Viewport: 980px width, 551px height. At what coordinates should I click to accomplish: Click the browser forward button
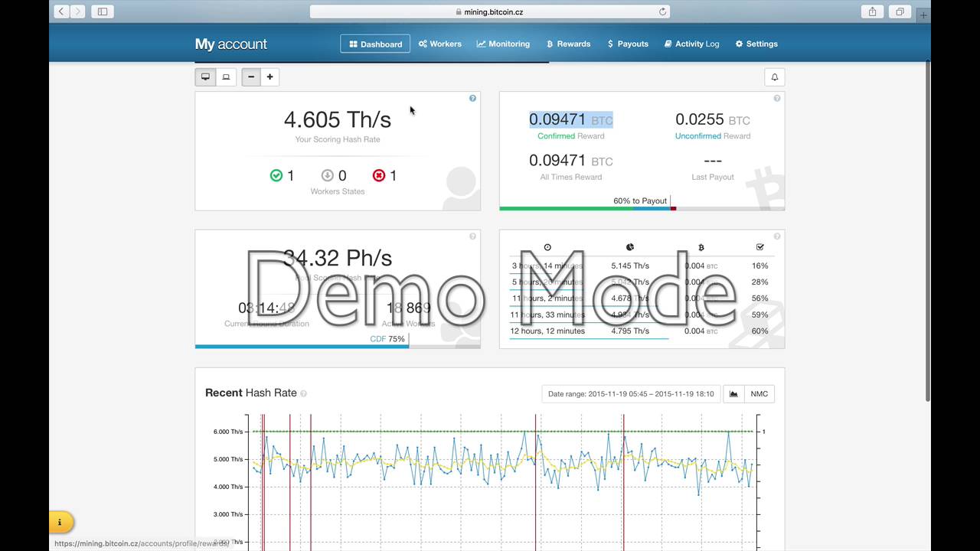pos(77,11)
